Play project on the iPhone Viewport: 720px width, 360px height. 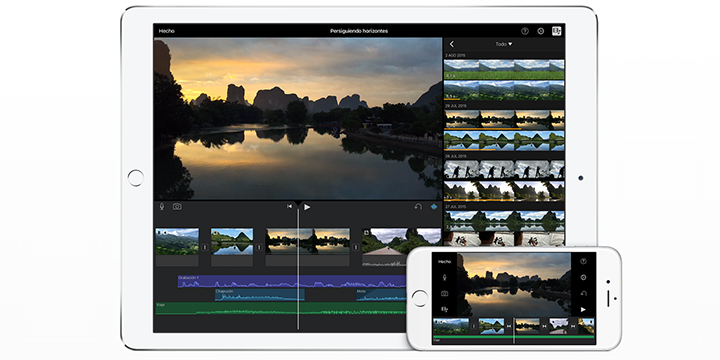click(x=583, y=309)
